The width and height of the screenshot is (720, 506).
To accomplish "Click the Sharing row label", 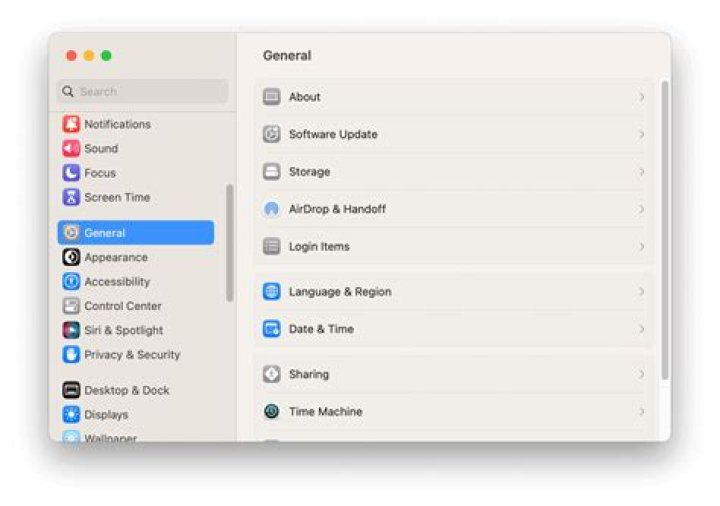I will click(x=309, y=374).
